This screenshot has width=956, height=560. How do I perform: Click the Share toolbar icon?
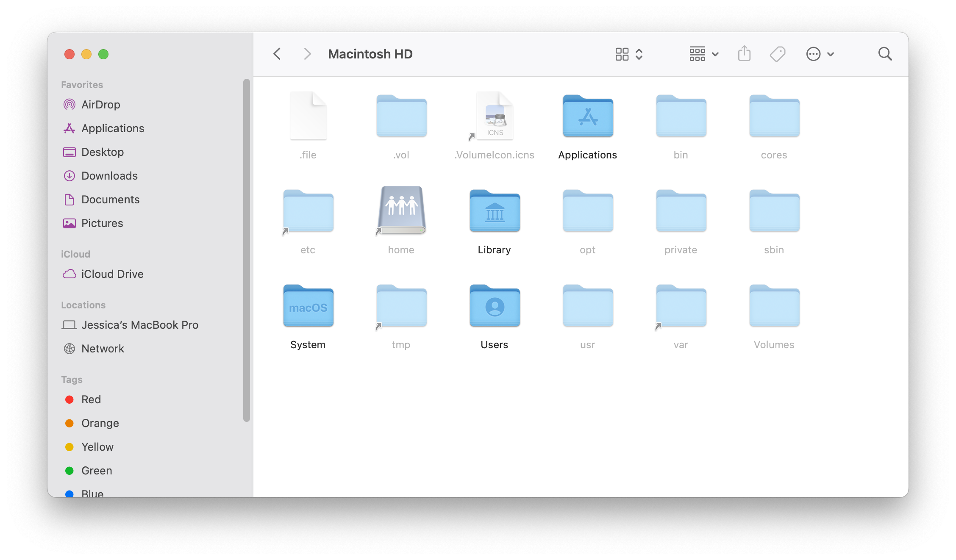click(744, 54)
